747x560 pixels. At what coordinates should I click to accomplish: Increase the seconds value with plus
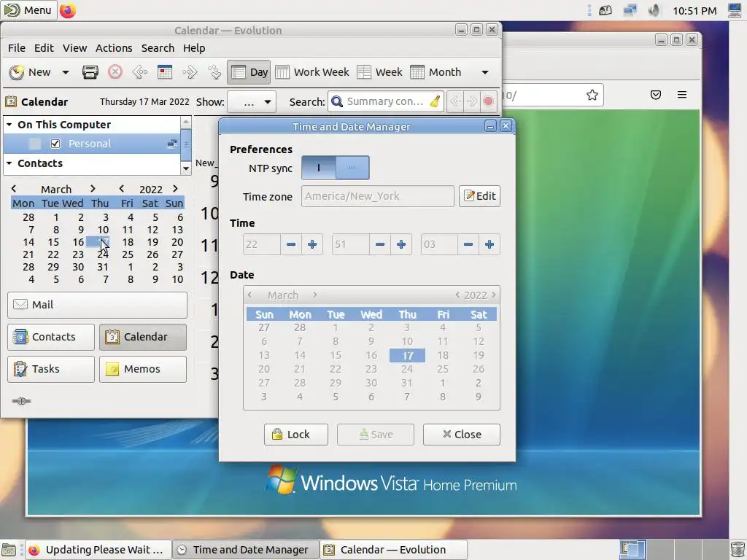489,244
